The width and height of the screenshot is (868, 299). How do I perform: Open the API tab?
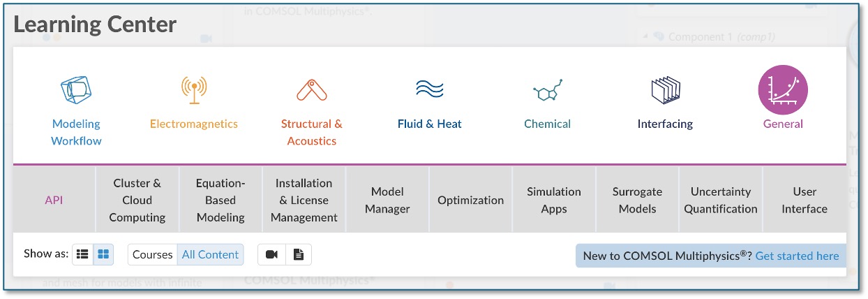click(54, 200)
